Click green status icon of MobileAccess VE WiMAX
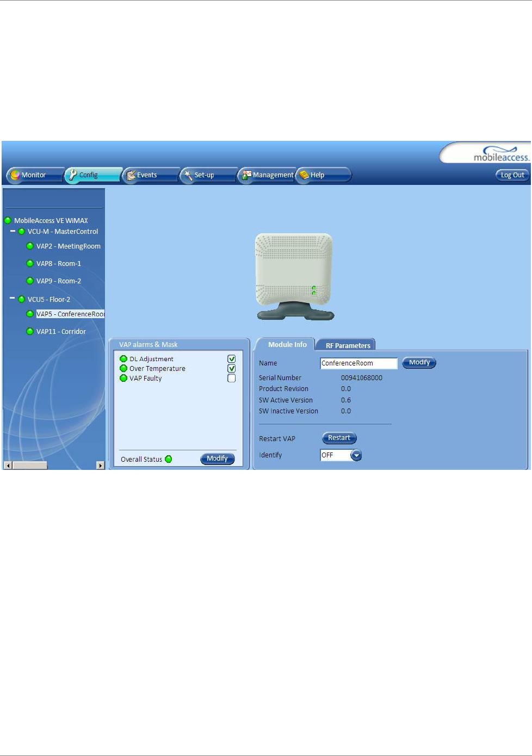532x756 pixels. click(8, 221)
